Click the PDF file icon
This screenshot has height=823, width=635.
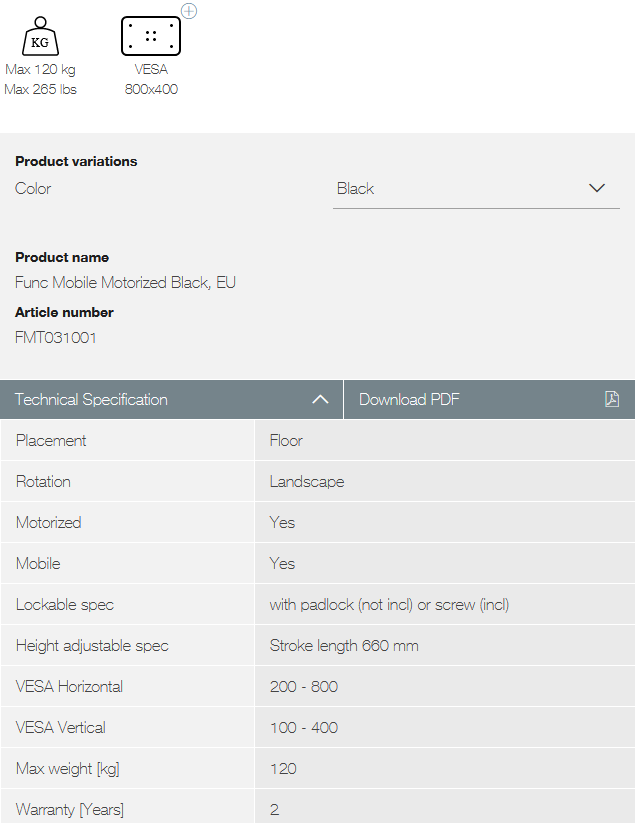[x=612, y=399]
